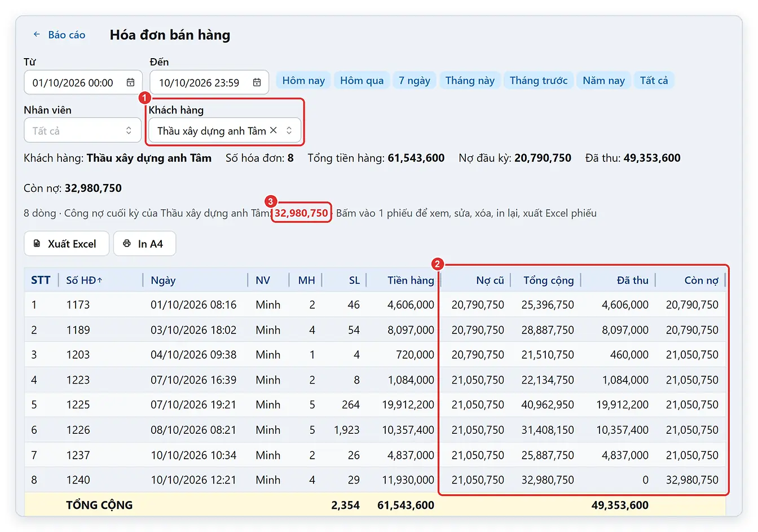Open invoice number 1173
The width and height of the screenshot is (758, 532).
pos(78,305)
